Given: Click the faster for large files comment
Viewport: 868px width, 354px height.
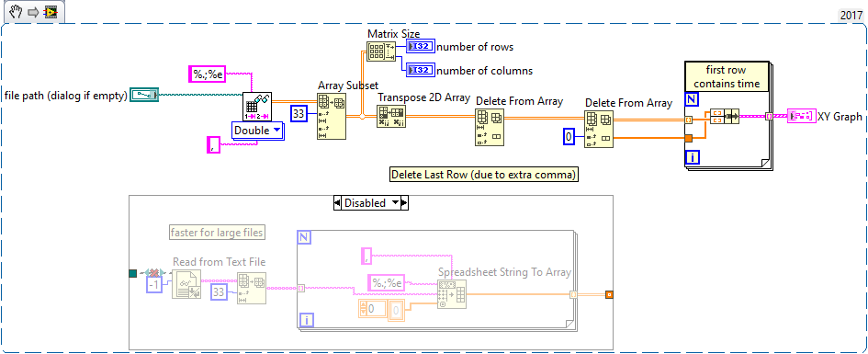Looking at the screenshot, I should pyautogui.click(x=217, y=233).
